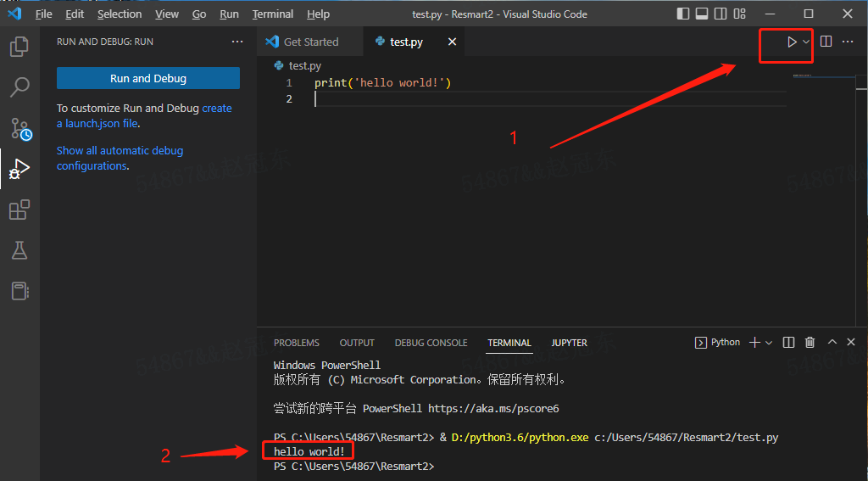Click the https://aka.ms/pscore6 terminal link
This screenshot has height=481, width=868.
coord(494,409)
